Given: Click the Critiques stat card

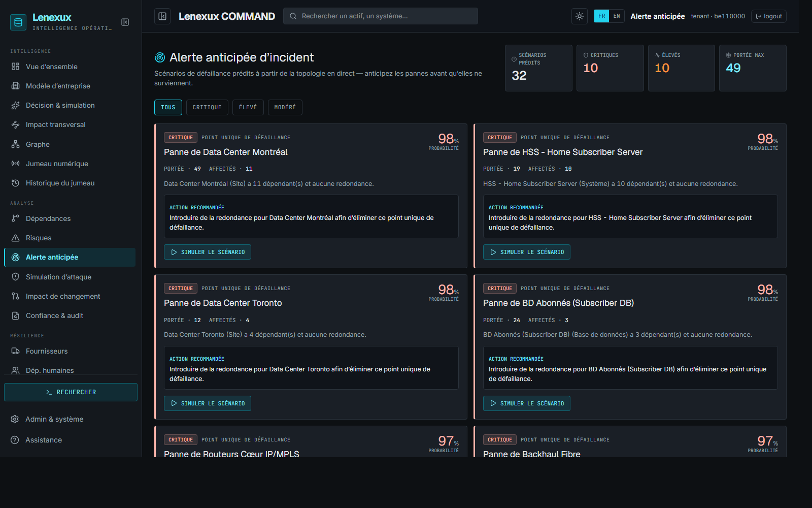Looking at the screenshot, I should (610, 68).
